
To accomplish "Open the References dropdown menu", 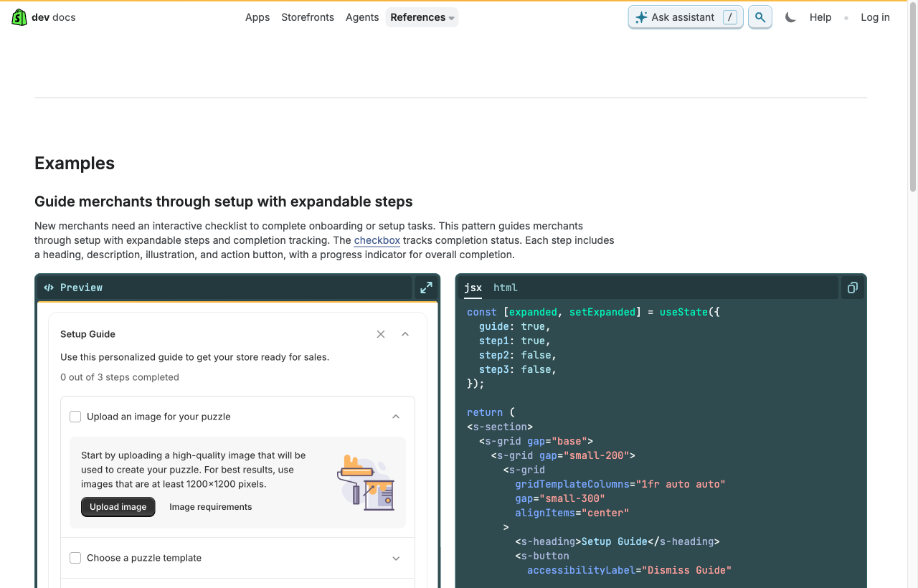I will pos(422,17).
